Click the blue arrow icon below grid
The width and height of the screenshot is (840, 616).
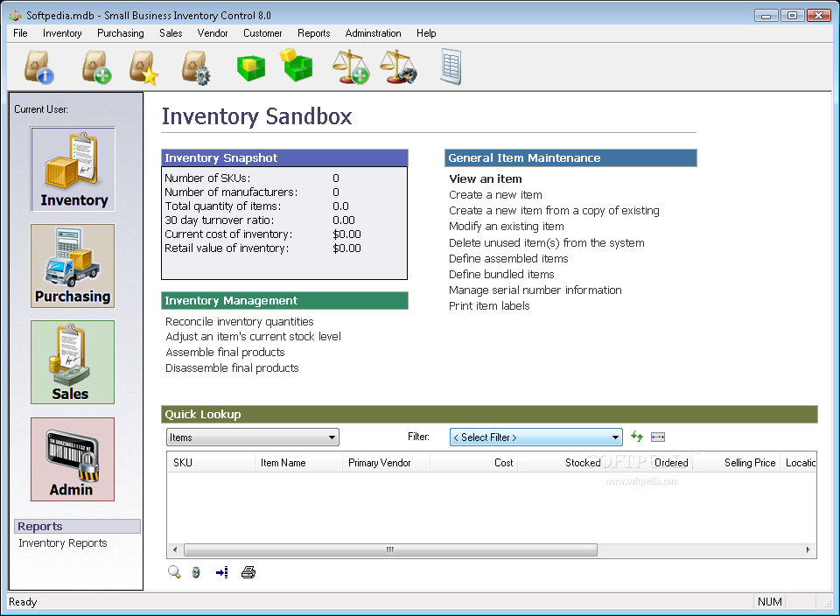[x=221, y=572]
